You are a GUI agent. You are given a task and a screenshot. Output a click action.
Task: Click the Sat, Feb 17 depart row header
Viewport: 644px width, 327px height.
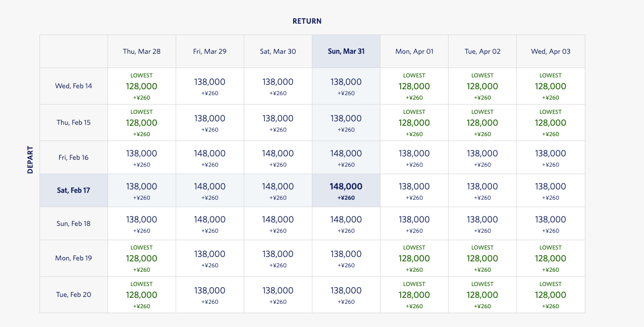pyautogui.click(x=74, y=190)
